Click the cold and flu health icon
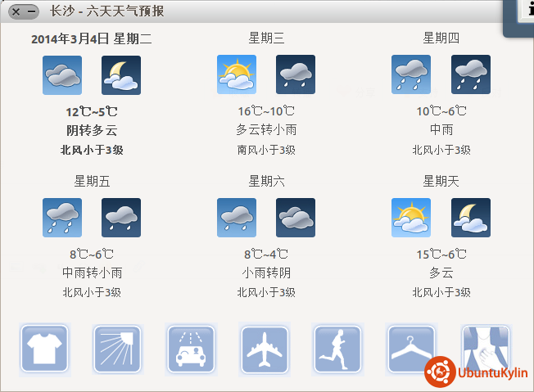 [485, 349]
